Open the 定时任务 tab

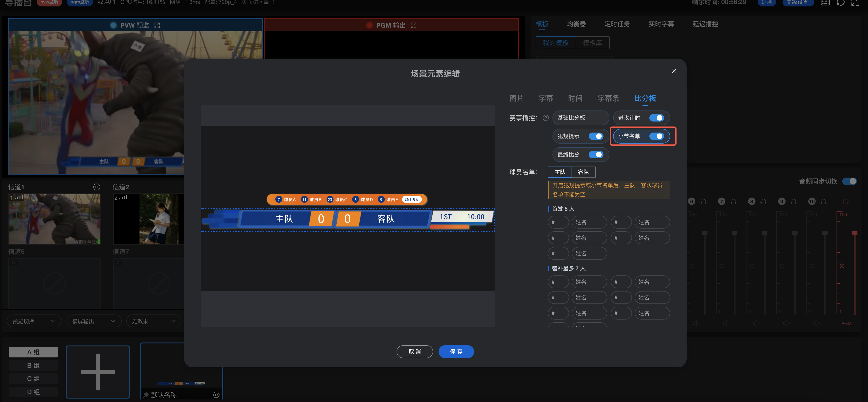[x=617, y=24]
